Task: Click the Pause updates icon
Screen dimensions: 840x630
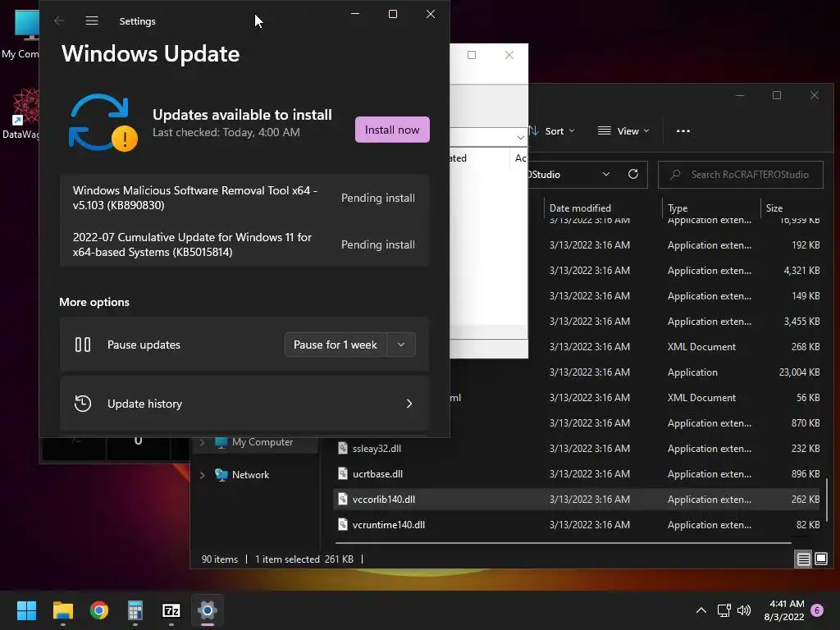Action: (x=83, y=345)
